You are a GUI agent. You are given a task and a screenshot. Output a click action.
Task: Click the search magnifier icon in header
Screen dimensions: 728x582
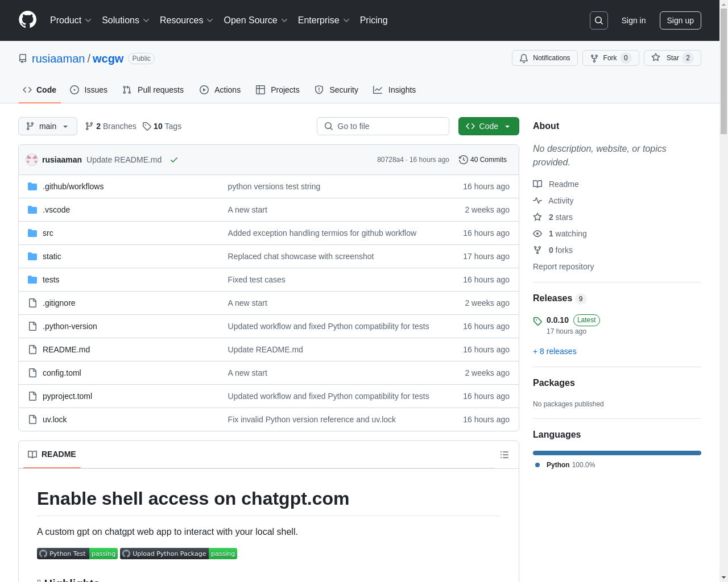(599, 20)
